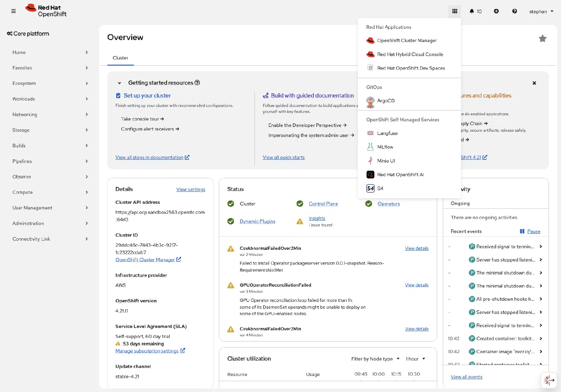Collapse the Getting started resources section

(119, 83)
